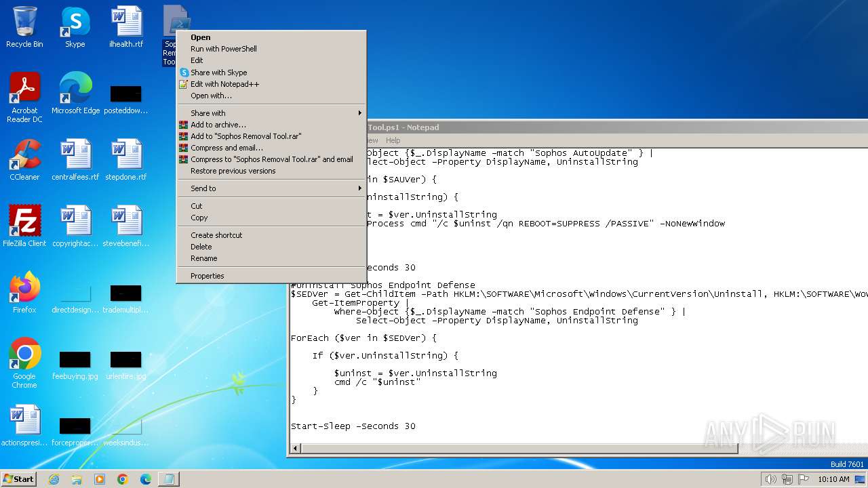868x488 pixels.
Task: Select the weeksindus… file icon
Action: pos(126,431)
